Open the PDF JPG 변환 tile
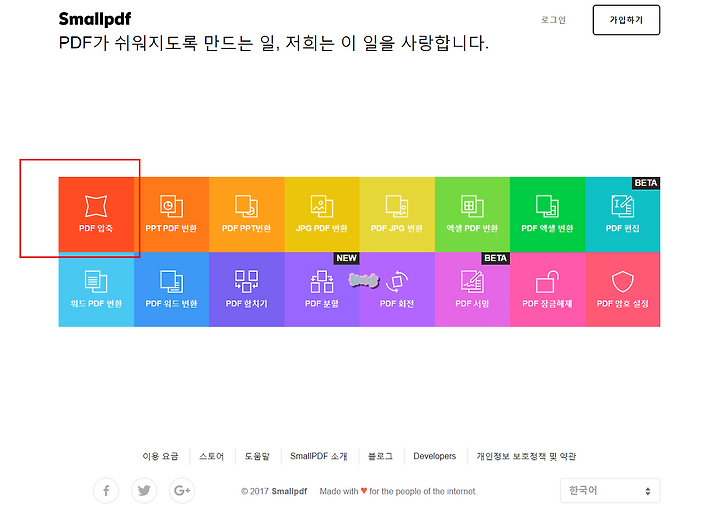720x509 pixels. [397, 215]
